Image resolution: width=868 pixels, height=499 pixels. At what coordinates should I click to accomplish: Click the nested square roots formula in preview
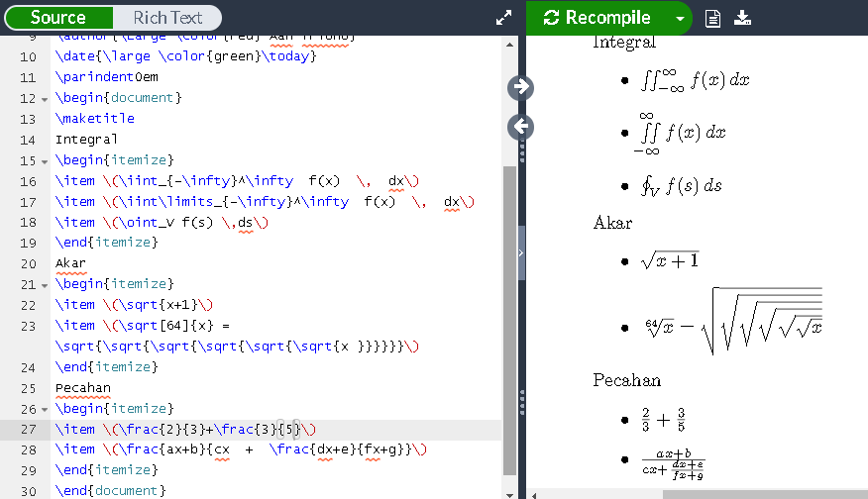tap(733, 322)
